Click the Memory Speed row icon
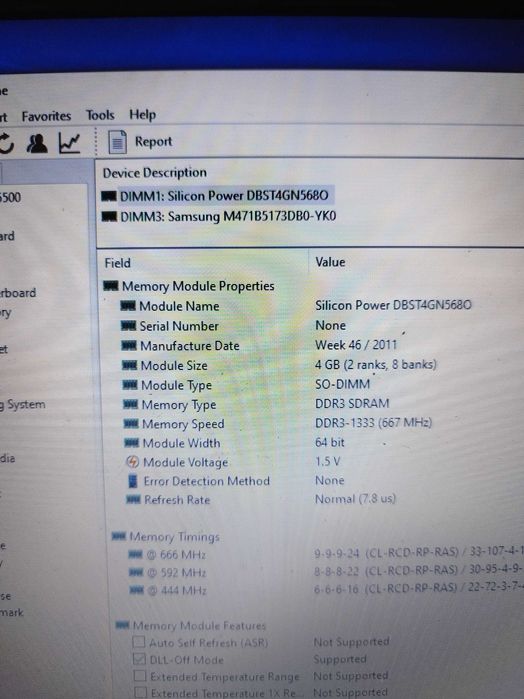The width and height of the screenshot is (524, 699). point(131,424)
